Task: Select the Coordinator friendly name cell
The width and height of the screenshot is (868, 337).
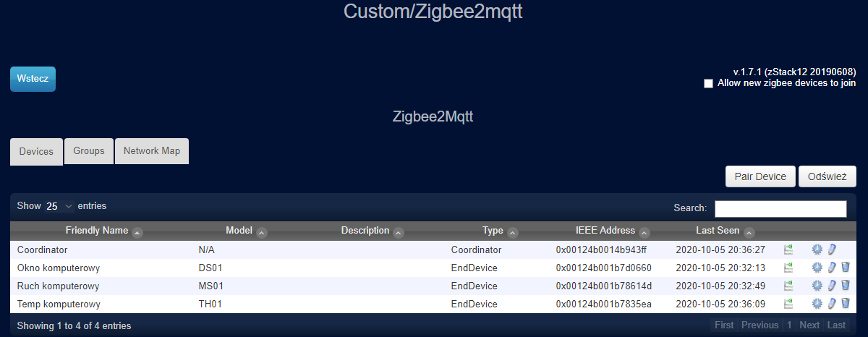Action: click(42, 249)
